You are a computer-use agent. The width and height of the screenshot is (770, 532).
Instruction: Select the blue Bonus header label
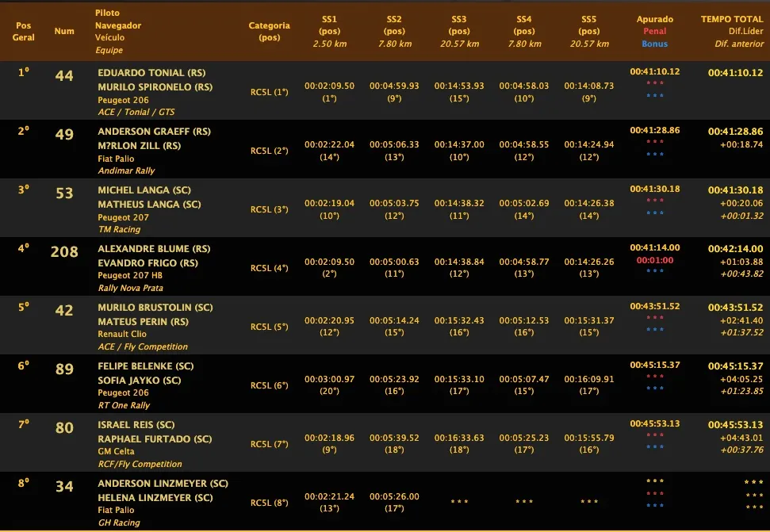(654, 44)
